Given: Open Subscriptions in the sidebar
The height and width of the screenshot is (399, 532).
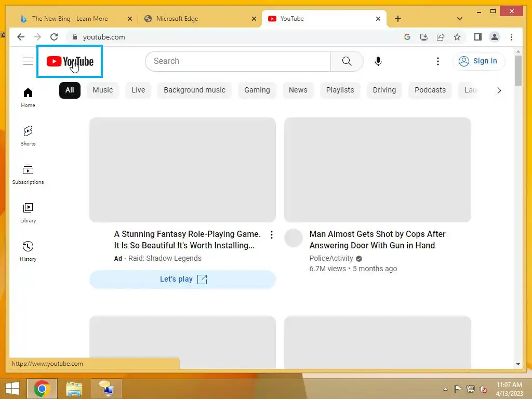Looking at the screenshot, I should coord(28,175).
